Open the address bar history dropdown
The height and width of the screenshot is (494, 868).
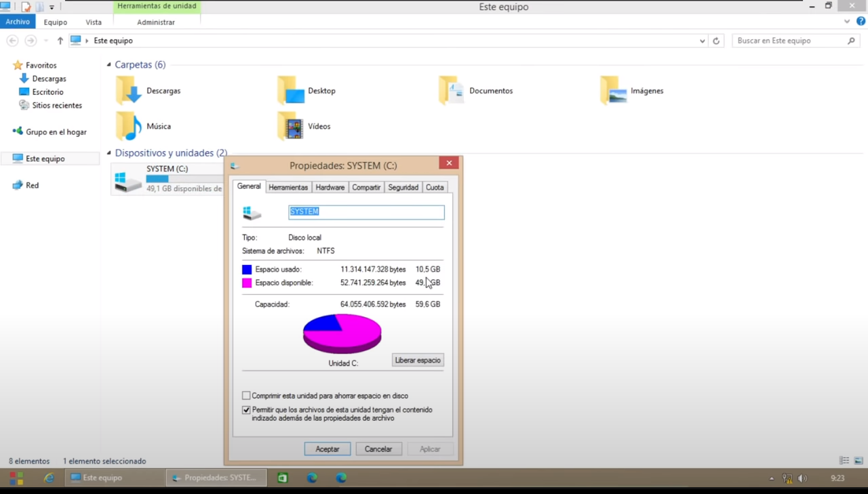pos(702,41)
